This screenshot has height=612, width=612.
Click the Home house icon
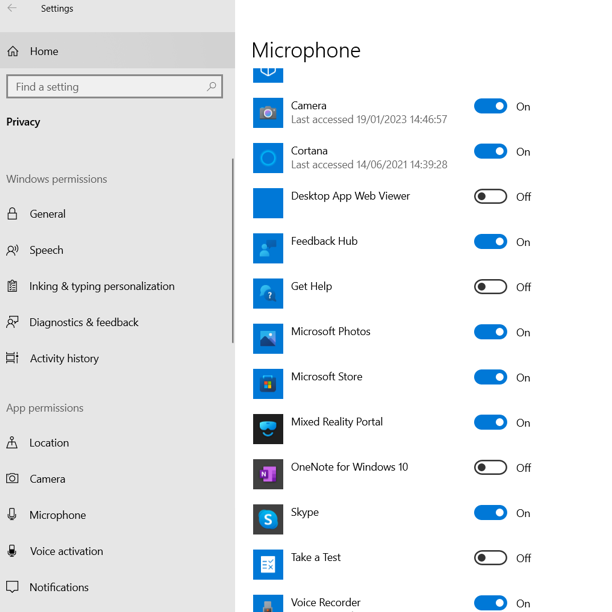coord(12,51)
